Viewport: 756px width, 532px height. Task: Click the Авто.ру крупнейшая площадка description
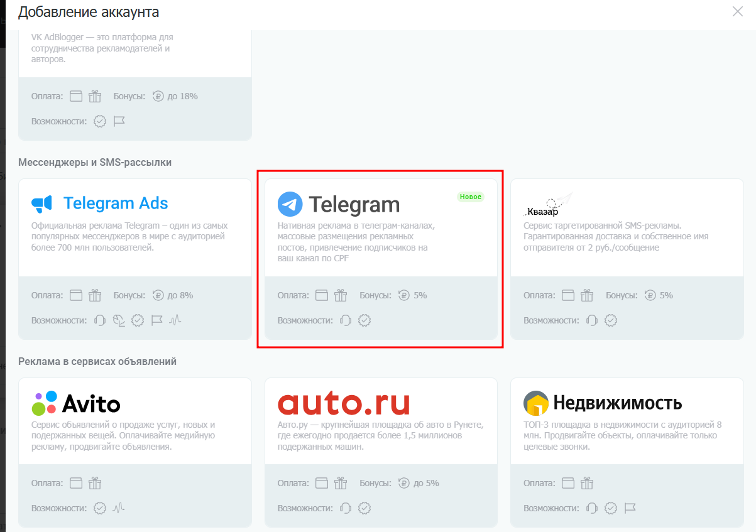380,436
